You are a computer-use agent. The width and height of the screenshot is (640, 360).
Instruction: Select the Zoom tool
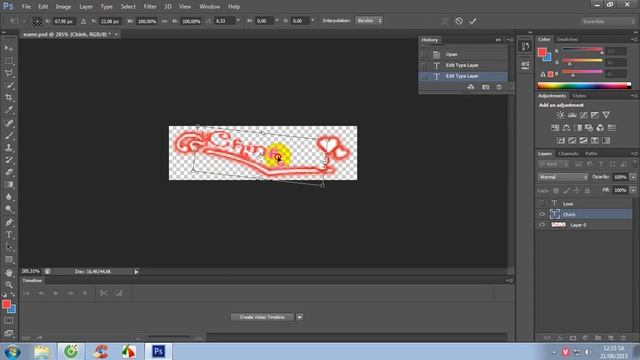tap(9, 284)
